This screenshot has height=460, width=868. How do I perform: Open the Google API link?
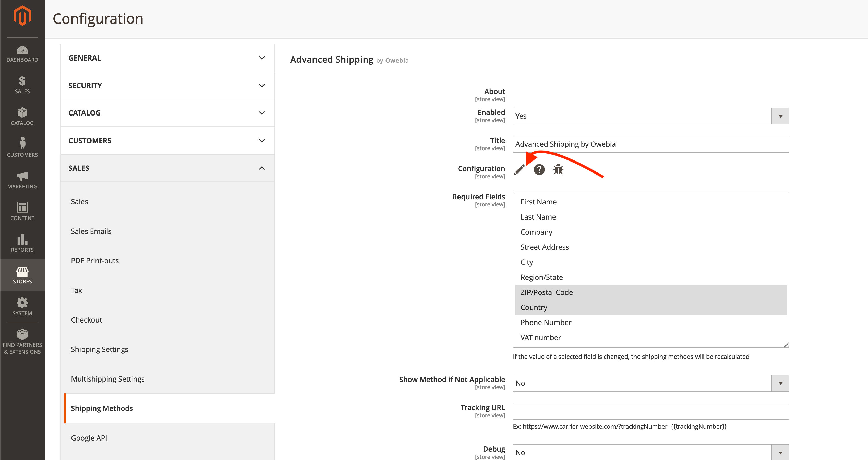89,438
